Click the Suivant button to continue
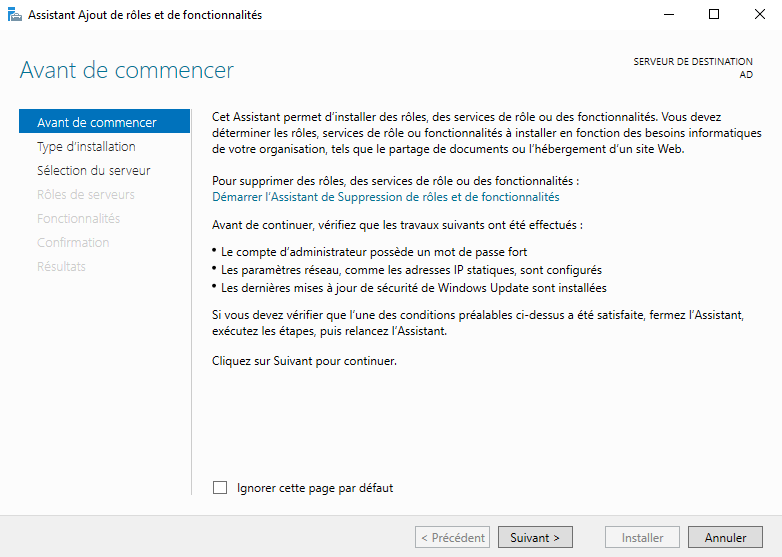This screenshot has width=782, height=557. click(535, 538)
